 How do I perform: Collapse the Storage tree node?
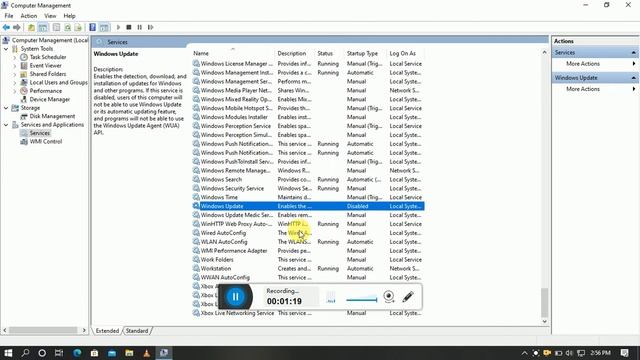tap(6, 108)
